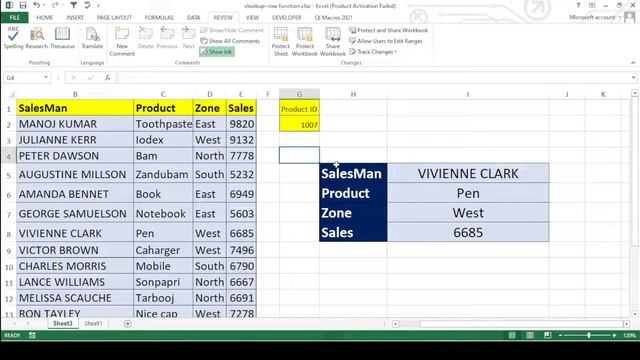Zoom out with the minus button
This screenshot has height=360, width=640.
click(561, 335)
